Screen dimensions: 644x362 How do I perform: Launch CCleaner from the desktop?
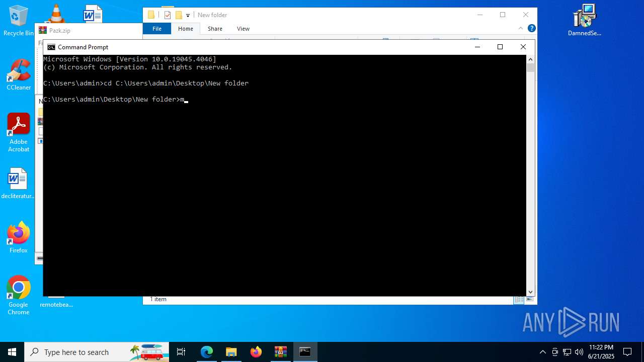(19, 75)
